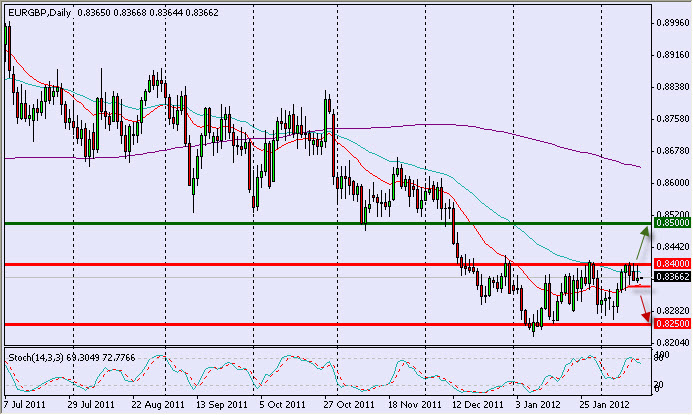
Task: Click the 0.86000 value on price scale
Action: tap(669, 183)
